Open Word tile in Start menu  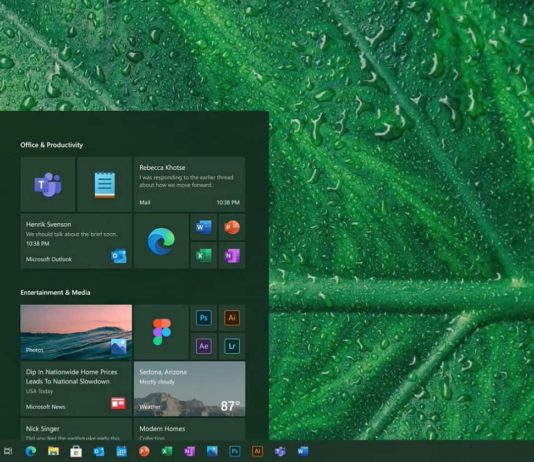click(x=204, y=227)
